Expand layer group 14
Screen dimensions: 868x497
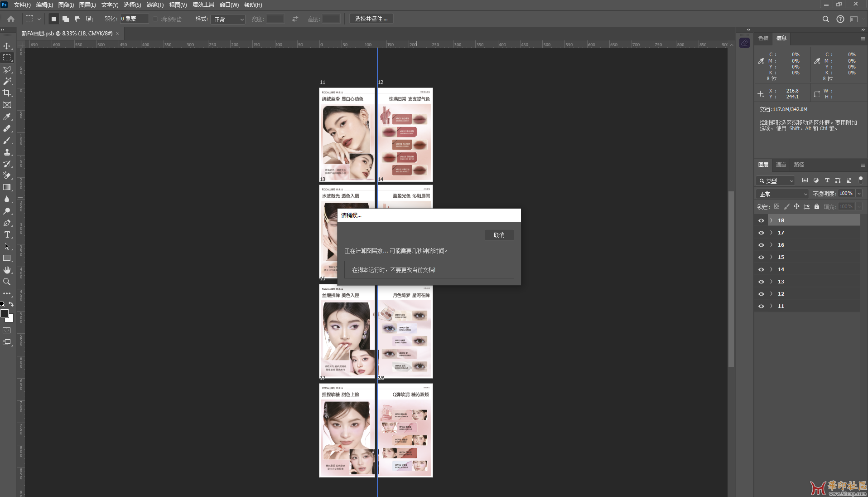pos(771,269)
